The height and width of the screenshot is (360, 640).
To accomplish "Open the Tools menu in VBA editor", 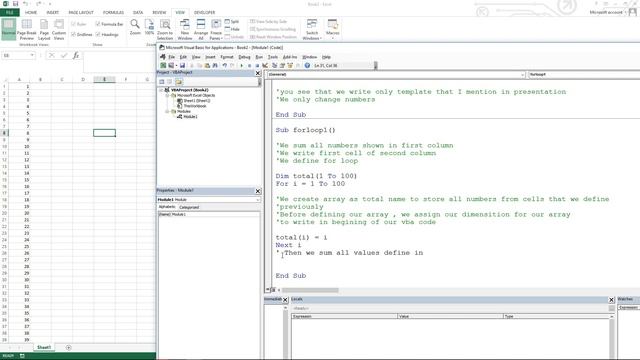I will coord(273,57).
